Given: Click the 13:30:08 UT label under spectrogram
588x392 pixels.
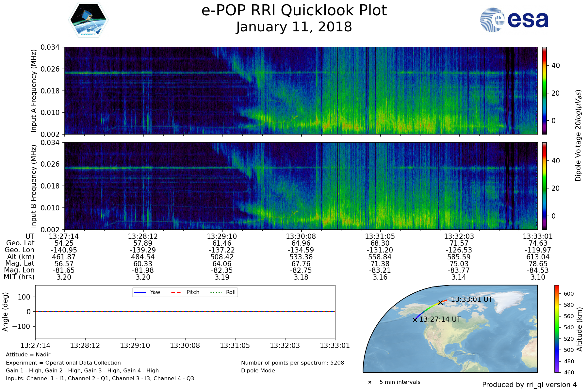Looking at the screenshot, I should point(301,237).
